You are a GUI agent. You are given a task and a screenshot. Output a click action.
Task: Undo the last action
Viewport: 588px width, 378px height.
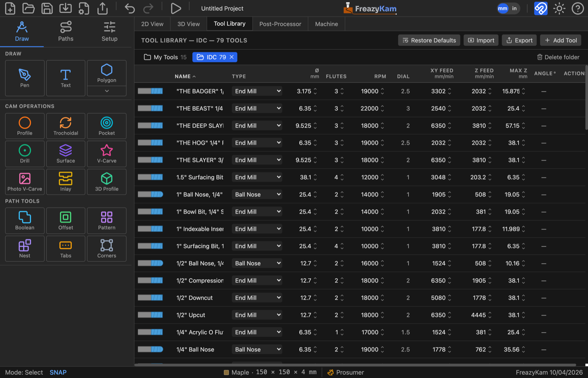click(x=130, y=8)
